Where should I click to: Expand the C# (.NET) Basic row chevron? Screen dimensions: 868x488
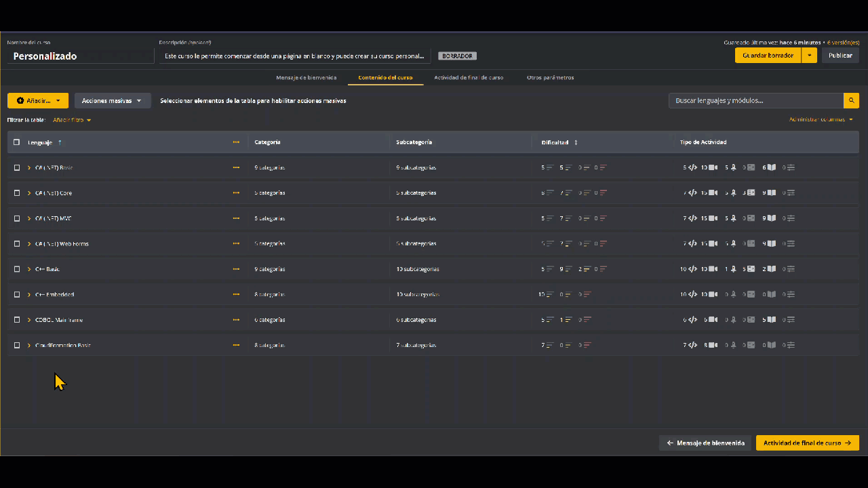pyautogui.click(x=29, y=167)
